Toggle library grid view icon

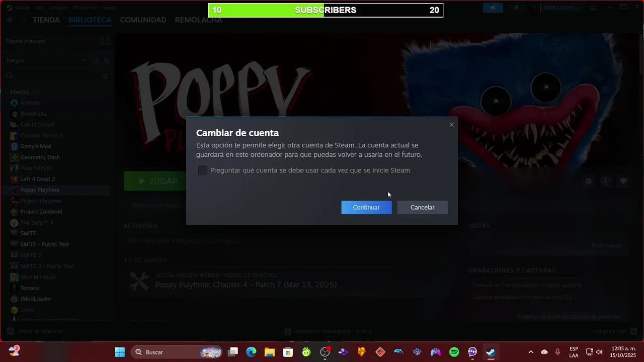105,41
